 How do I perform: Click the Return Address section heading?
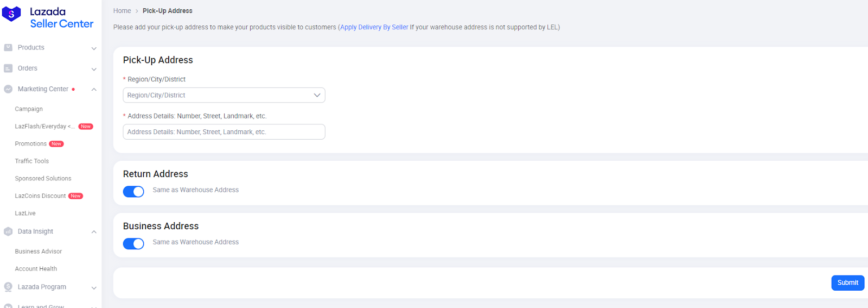(156, 174)
